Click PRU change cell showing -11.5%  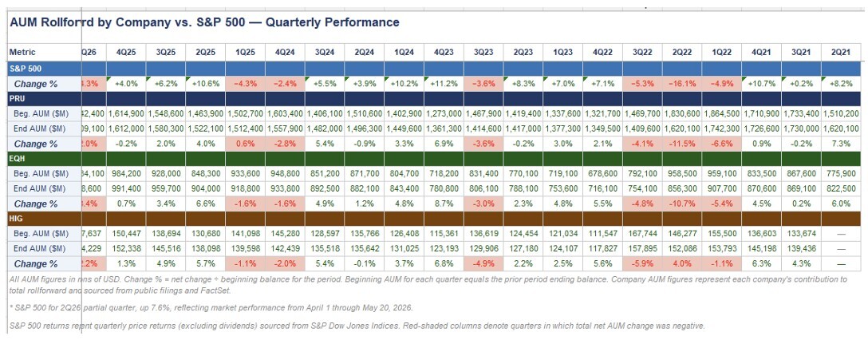click(x=682, y=144)
